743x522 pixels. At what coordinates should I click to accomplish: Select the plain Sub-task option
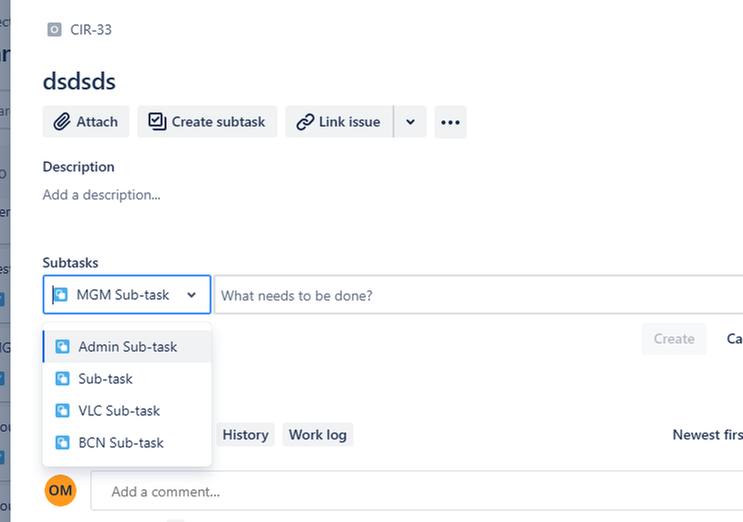point(127,379)
